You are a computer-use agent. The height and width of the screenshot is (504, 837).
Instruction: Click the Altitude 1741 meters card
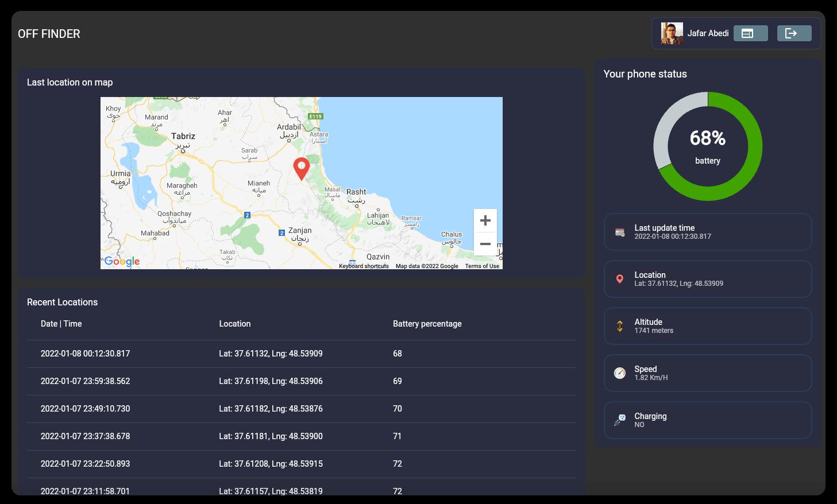[x=708, y=326]
